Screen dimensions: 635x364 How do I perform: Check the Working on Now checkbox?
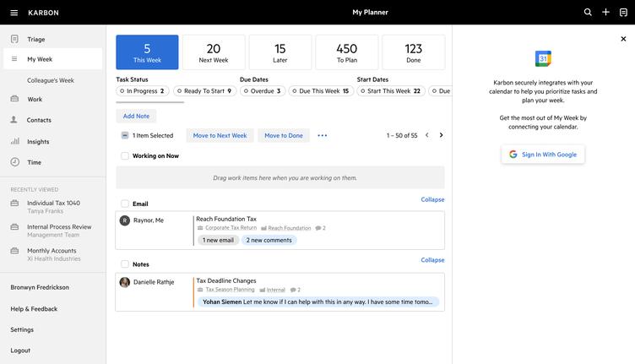pyautogui.click(x=125, y=156)
